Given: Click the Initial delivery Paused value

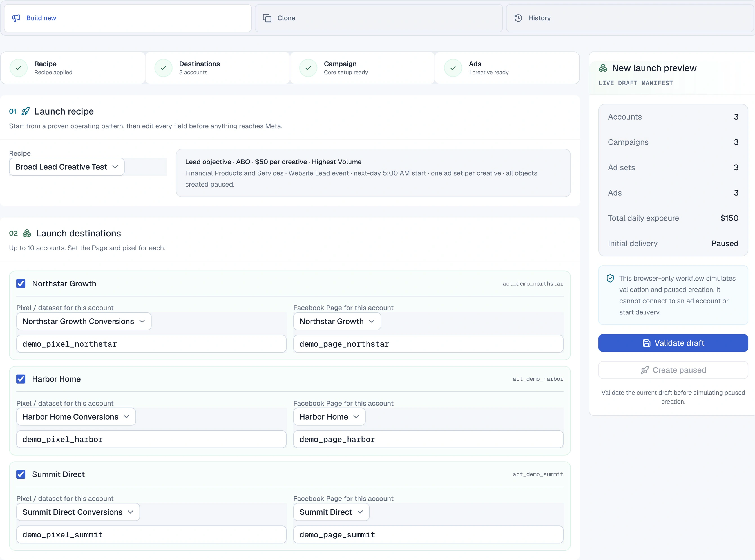Looking at the screenshot, I should 725,243.
